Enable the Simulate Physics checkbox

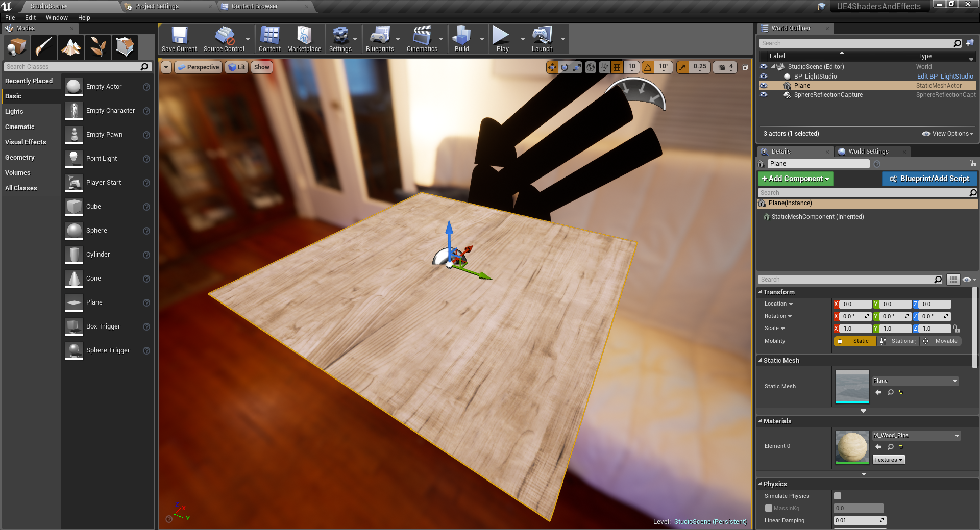coord(838,496)
